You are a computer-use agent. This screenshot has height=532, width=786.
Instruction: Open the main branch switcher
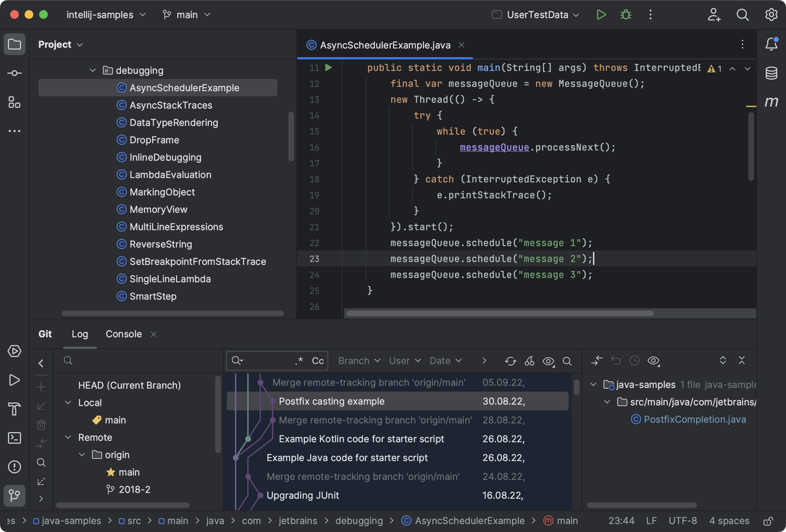coord(186,15)
